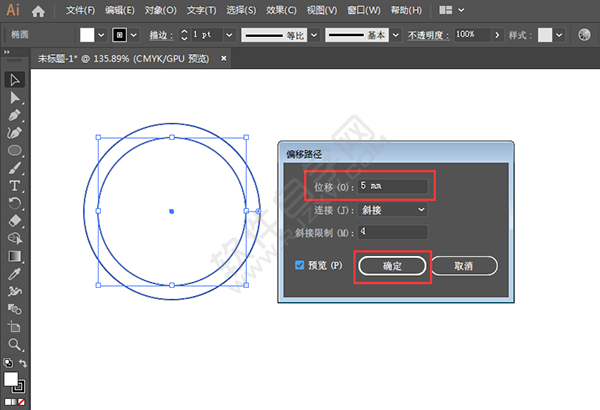Open the fill color dropdown arrow
The height and width of the screenshot is (410, 600).
coord(101,35)
